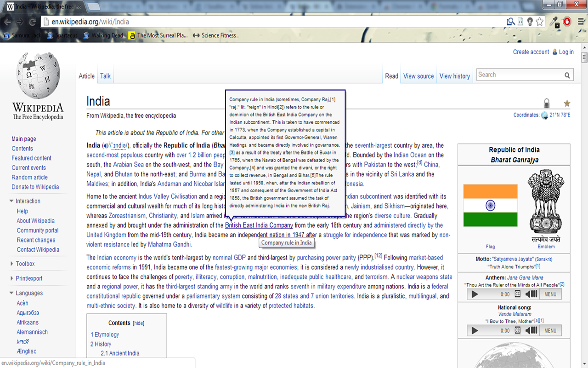Open the British East India Company link
This screenshot has width=588, height=368.
click(x=259, y=225)
